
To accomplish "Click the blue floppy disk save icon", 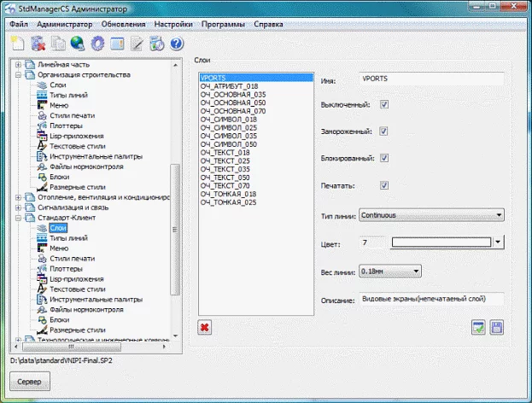I will click(x=497, y=327).
